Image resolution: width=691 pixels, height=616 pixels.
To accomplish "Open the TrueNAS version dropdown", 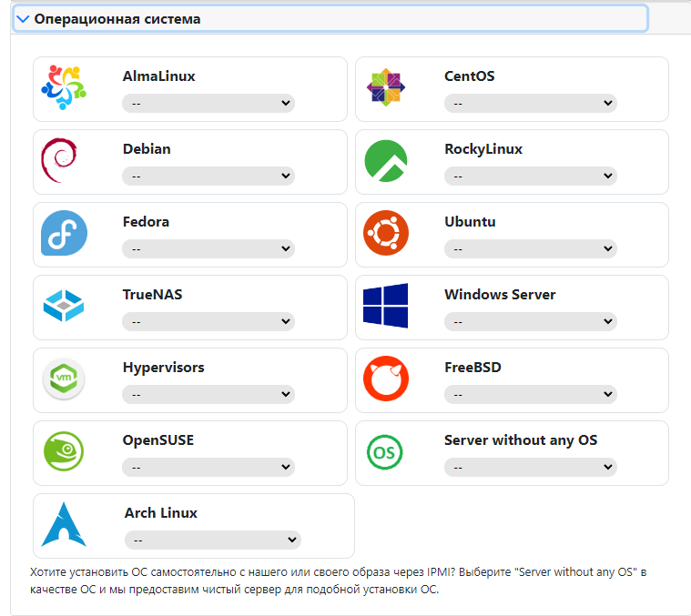I will pos(208,321).
